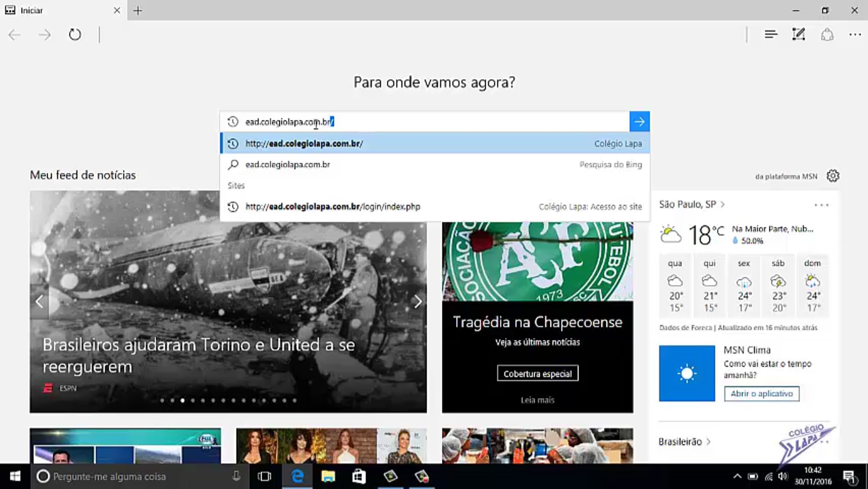Select the login/index.php site suggestion
The image size is (868, 489).
(435, 207)
